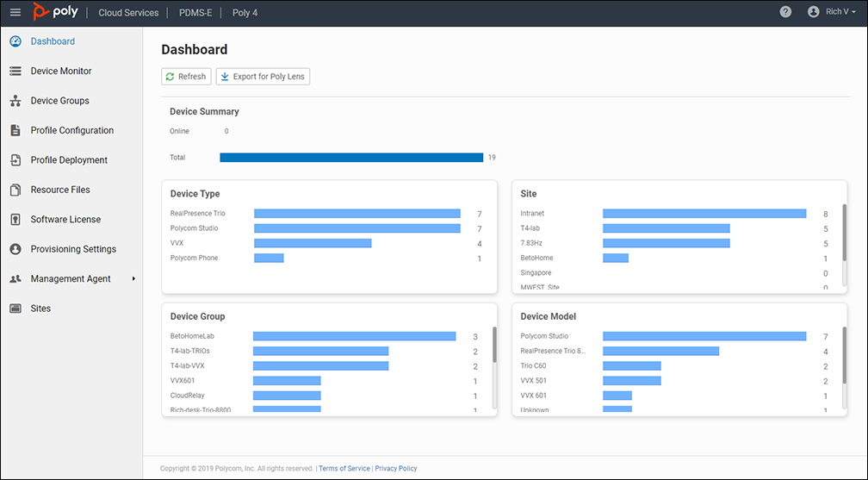Click the Site panel scrollbar

[844, 233]
